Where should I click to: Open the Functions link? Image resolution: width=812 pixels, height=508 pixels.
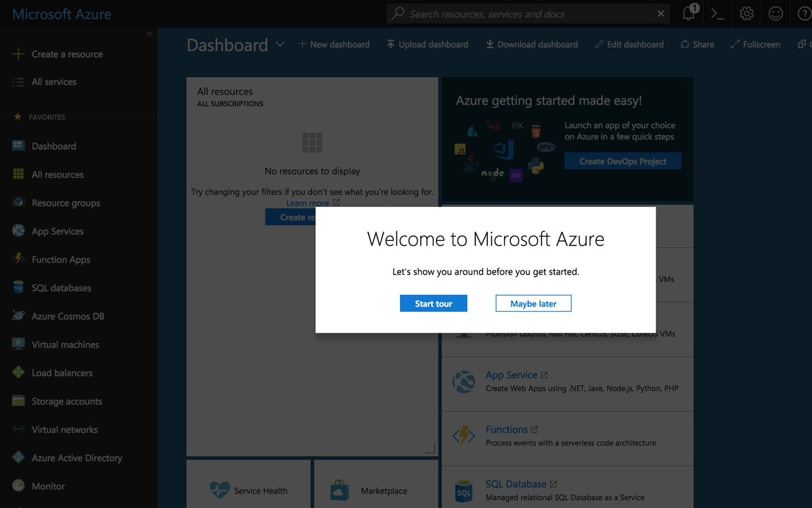506,430
